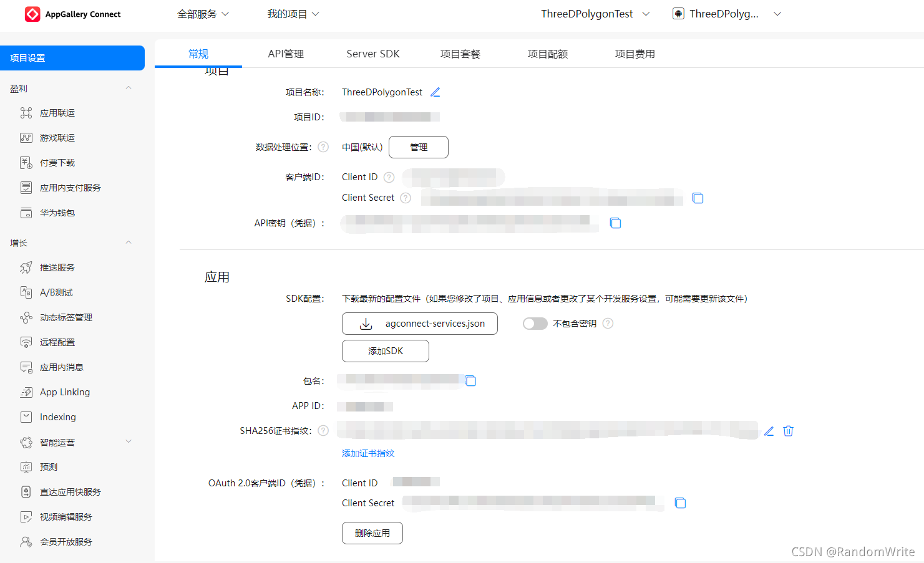Screen dimensions: 924x563
Task: Open 视频编辑服务 in the sidebar
Action: point(66,517)
